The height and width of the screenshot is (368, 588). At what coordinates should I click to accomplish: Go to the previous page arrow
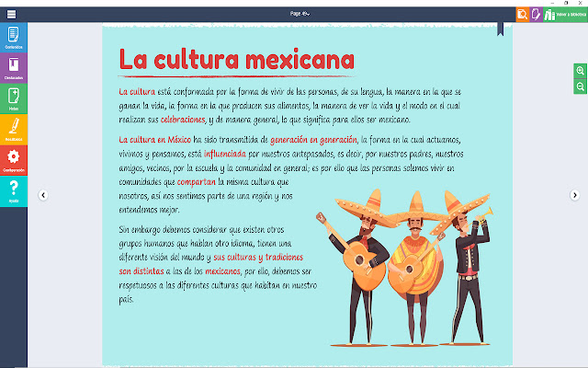point(43,195)
